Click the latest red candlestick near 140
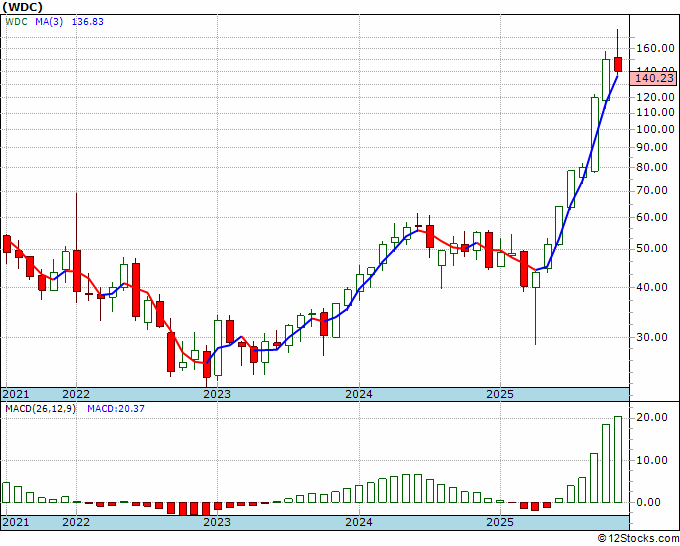 coord(618,64)
